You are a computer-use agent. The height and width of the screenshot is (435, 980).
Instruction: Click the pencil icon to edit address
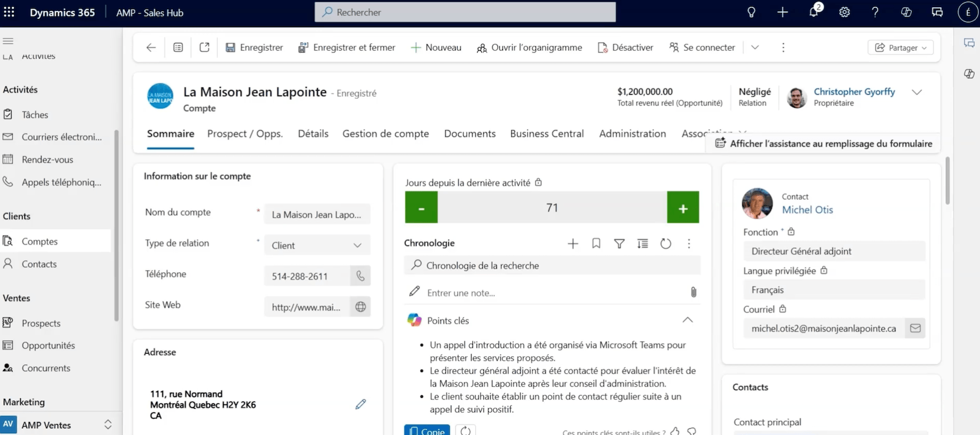tap(361, 404)
